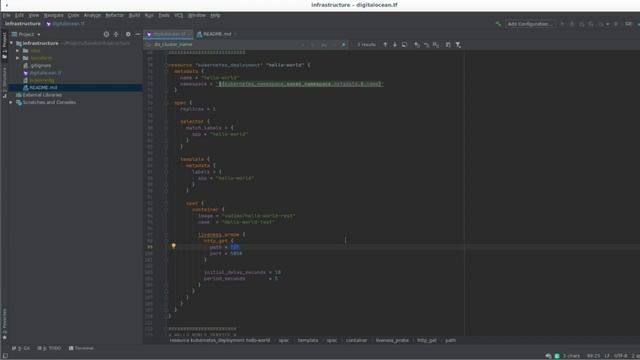Open the File menu

pos(7,15)
